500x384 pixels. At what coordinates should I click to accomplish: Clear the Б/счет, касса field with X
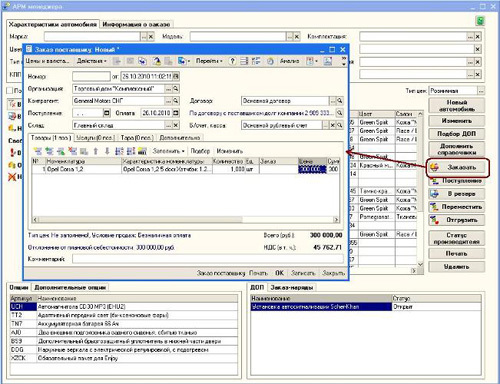click(332, 125)
